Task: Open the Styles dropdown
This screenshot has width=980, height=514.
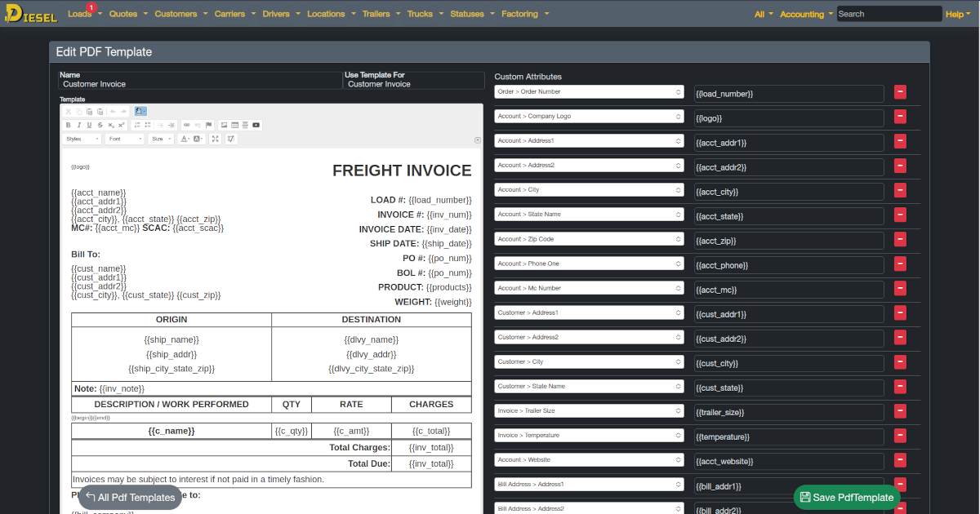Action: [82, 139]
